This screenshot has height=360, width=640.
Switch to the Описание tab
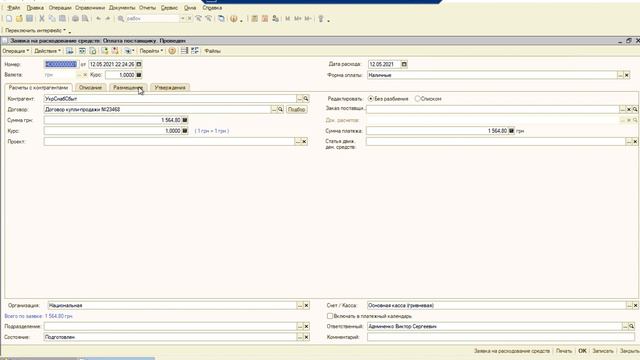[90, 87]
